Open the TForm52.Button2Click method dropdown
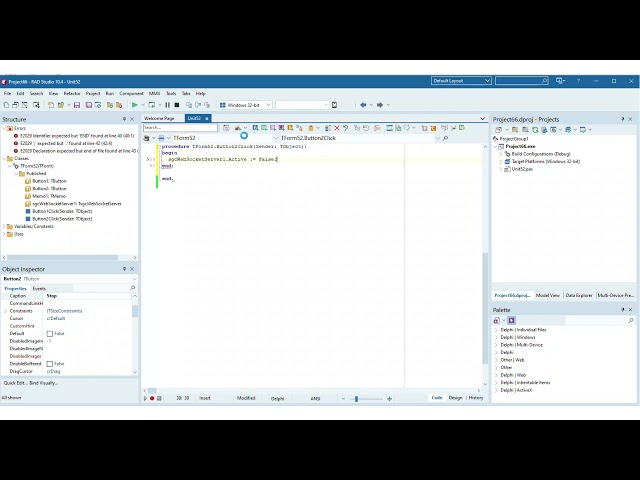The image size is (640, 480). click(x=438, y=138)
